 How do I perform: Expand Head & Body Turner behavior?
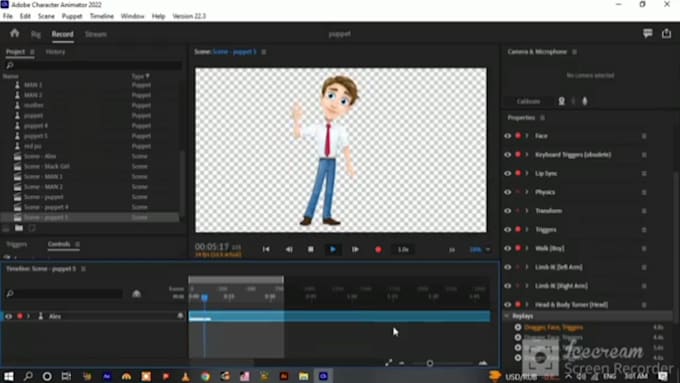point(527,304)
